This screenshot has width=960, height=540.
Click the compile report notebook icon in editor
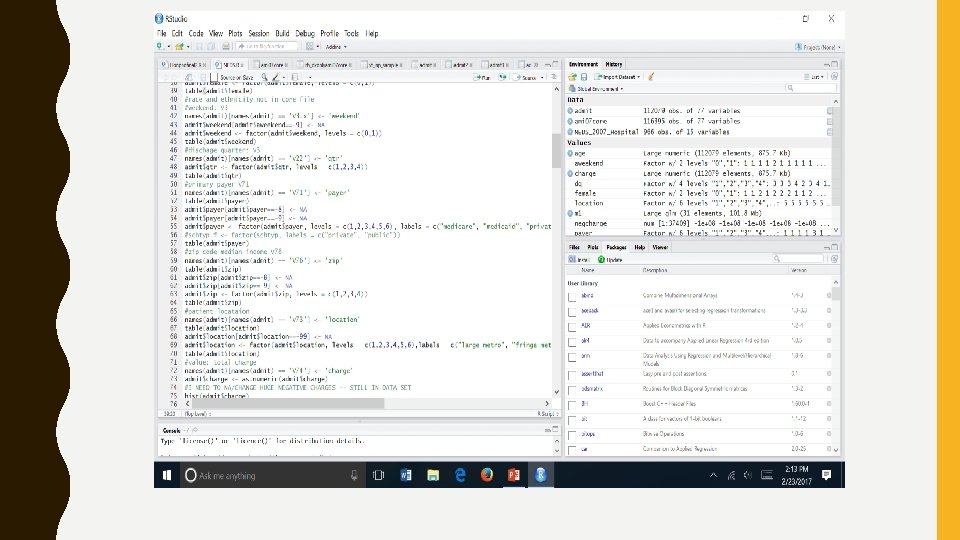click(295, 78)
